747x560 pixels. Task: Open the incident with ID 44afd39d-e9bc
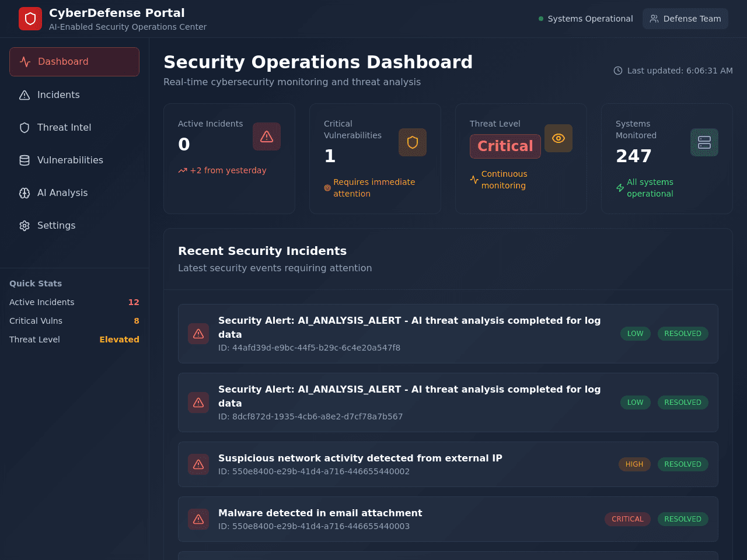coord(448,334)
